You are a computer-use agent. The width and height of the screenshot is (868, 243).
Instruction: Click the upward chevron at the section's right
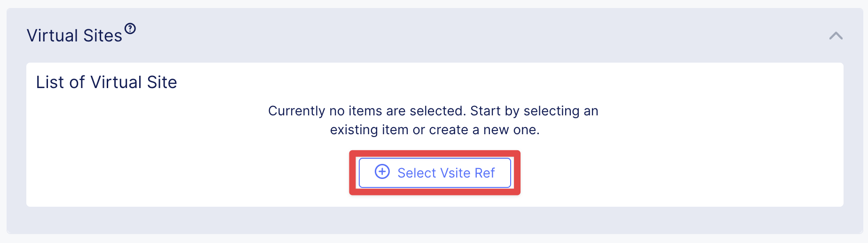tap(836, 36)
